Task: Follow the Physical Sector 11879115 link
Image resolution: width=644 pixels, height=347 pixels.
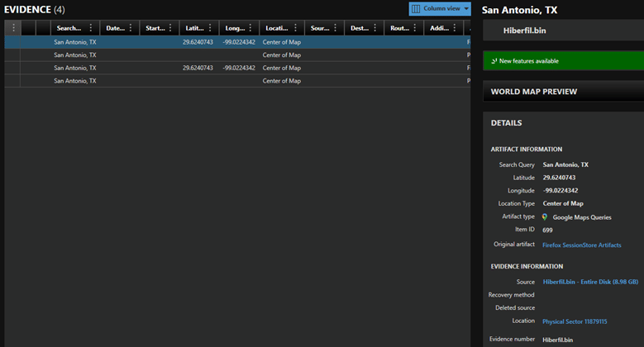Action: (x=575, y=321)
